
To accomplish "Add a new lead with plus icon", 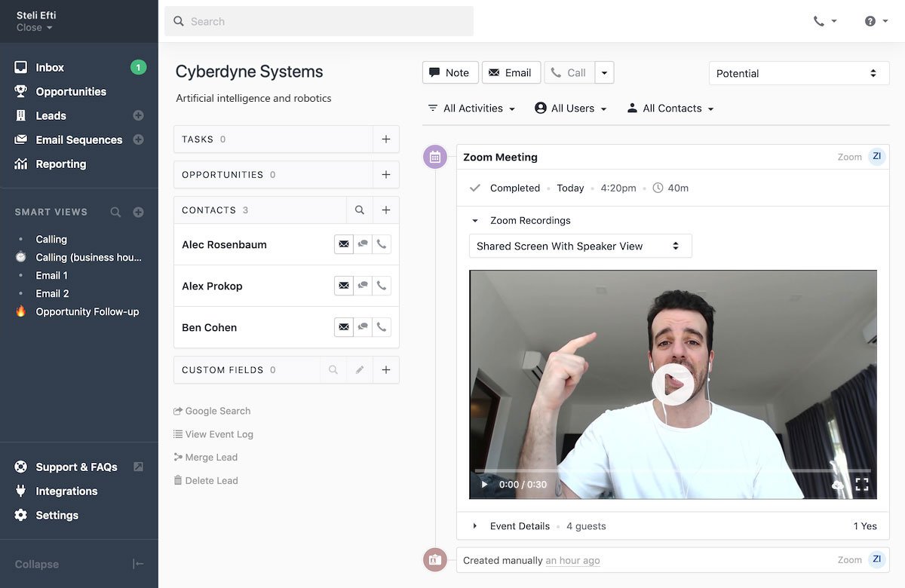I will tap(138, 115).
